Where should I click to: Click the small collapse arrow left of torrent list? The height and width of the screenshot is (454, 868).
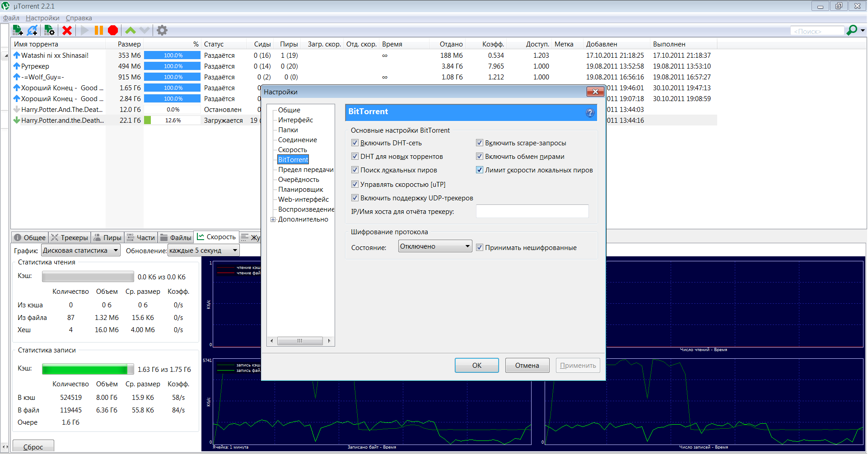tap(6, 56)
